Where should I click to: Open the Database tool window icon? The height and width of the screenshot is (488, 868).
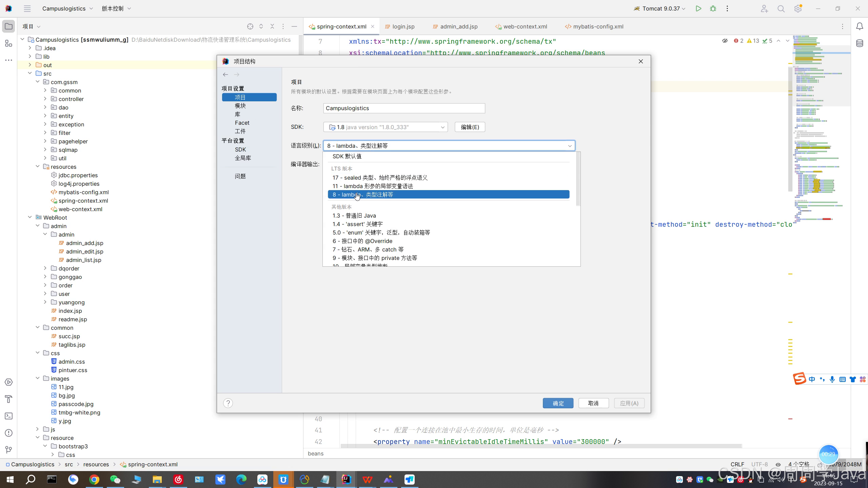860,43
